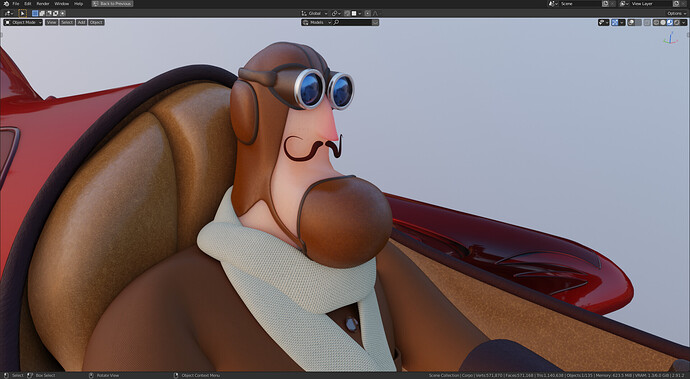Open the viewport shading options arrow

[683, 22]
